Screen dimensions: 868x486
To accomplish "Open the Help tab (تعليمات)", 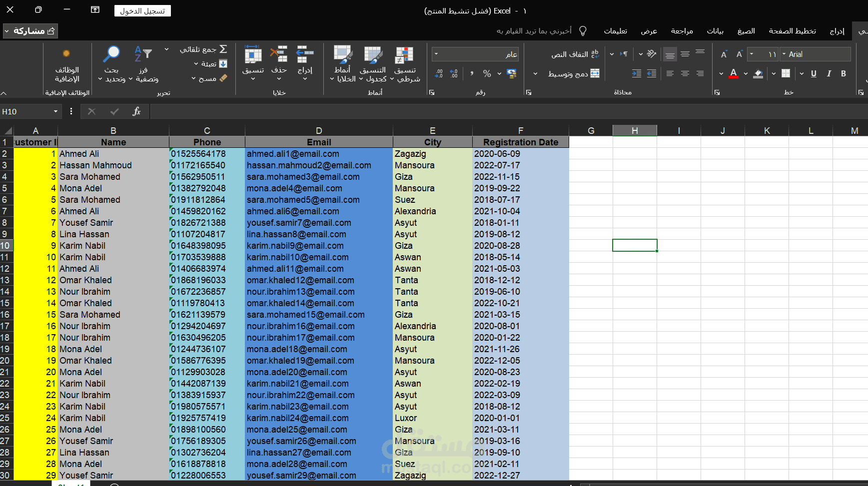I will [x=615, y=31].
